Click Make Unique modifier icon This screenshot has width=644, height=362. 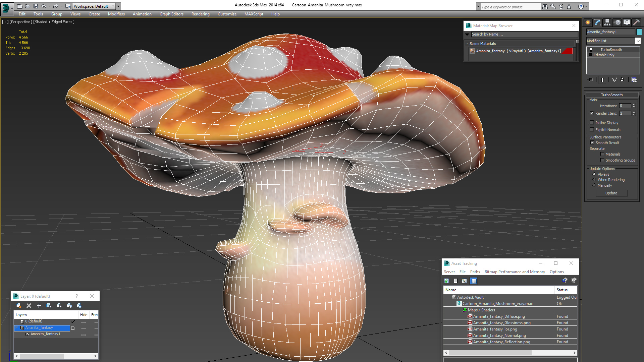(x=614, y=80)
